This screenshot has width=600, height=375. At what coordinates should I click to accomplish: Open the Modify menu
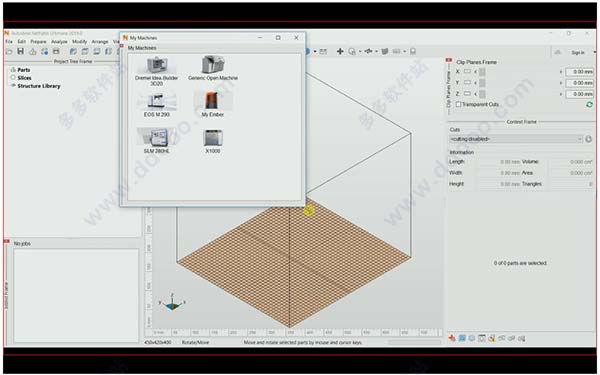tap(80, 41)
